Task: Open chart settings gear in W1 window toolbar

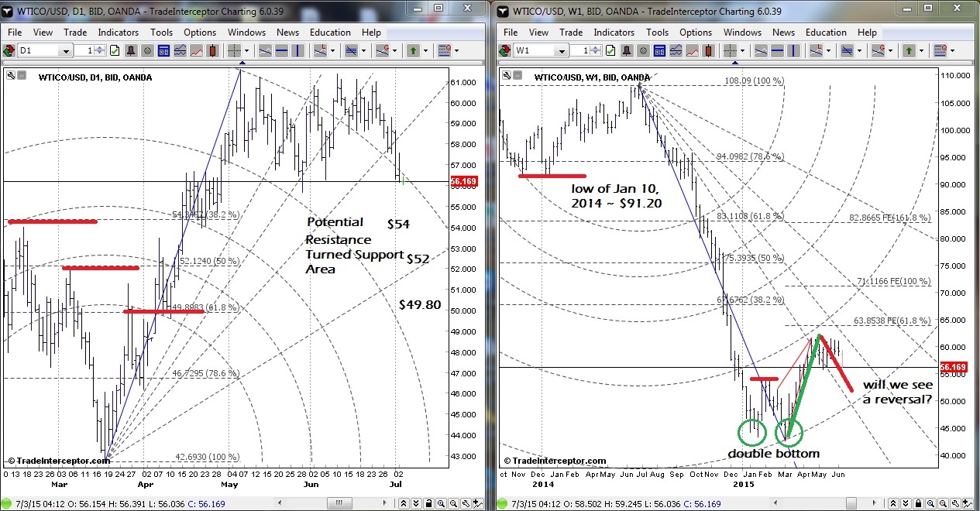Action: pos(643,50)
